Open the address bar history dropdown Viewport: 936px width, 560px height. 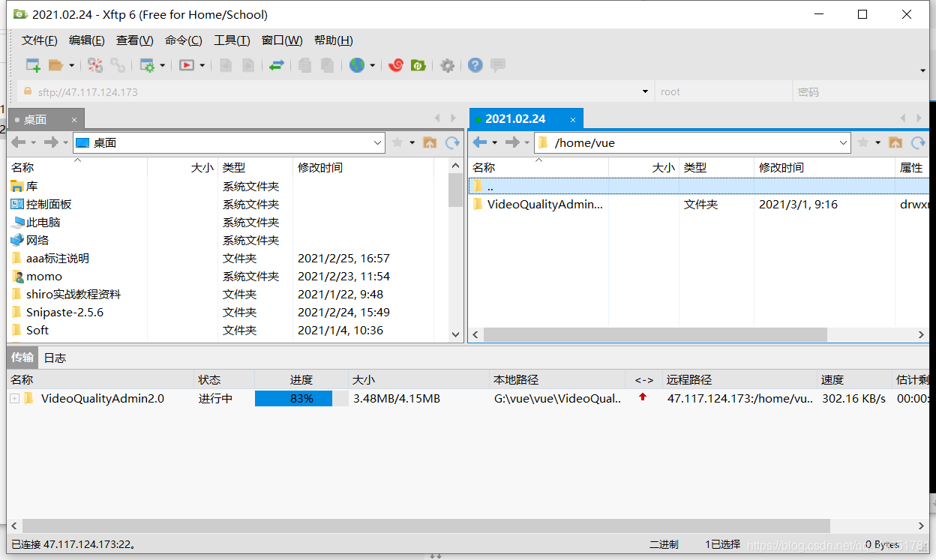click(x=645, y=92)
